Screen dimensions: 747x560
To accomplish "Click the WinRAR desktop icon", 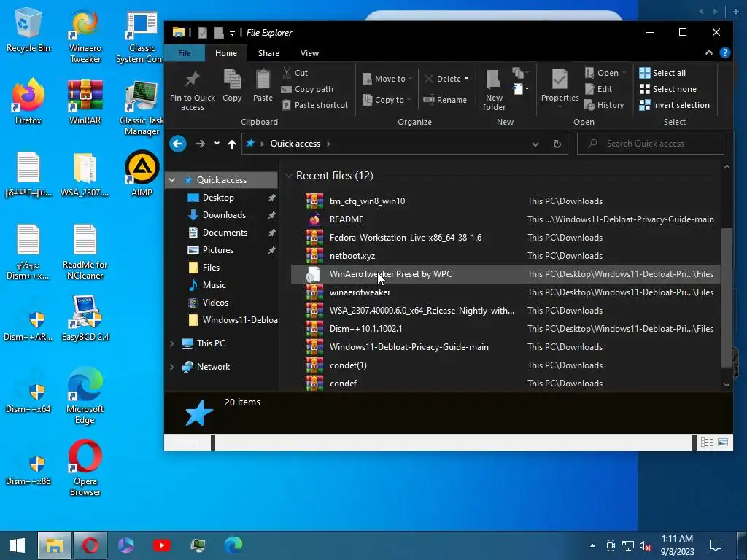I will pos(85,102).
